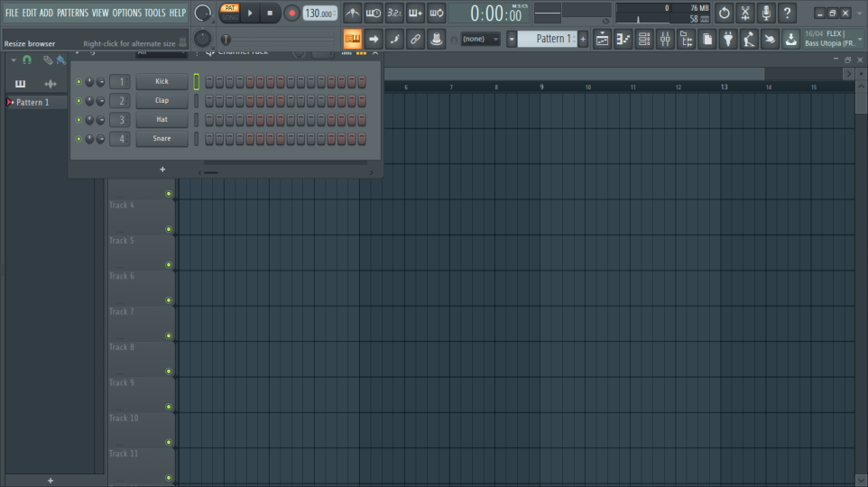
Task: Add a new pattern with the plus button
Action: (x=583, y=39)
